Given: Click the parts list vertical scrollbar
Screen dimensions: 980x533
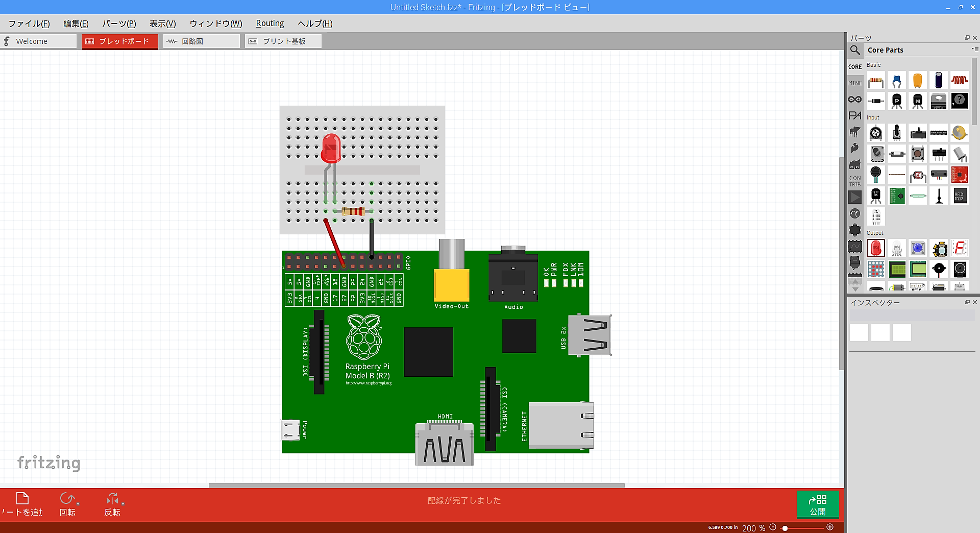Looking at the screenshot, I should coord(974,92).
